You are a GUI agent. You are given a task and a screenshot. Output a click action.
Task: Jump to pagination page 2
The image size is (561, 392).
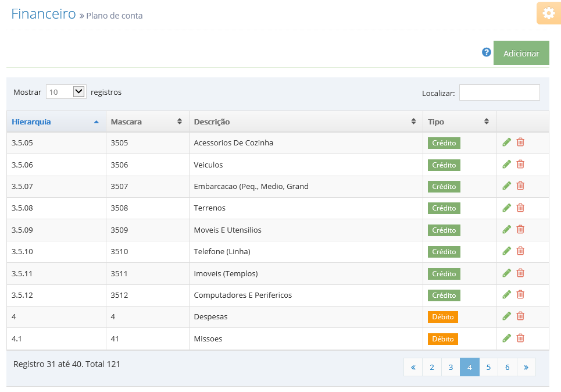[432, 368]
